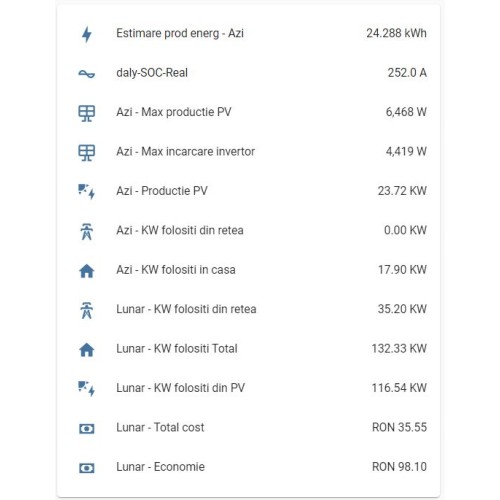
Task: Click the solar power icon for Azi - Productie PV
Action: (87, 192)
